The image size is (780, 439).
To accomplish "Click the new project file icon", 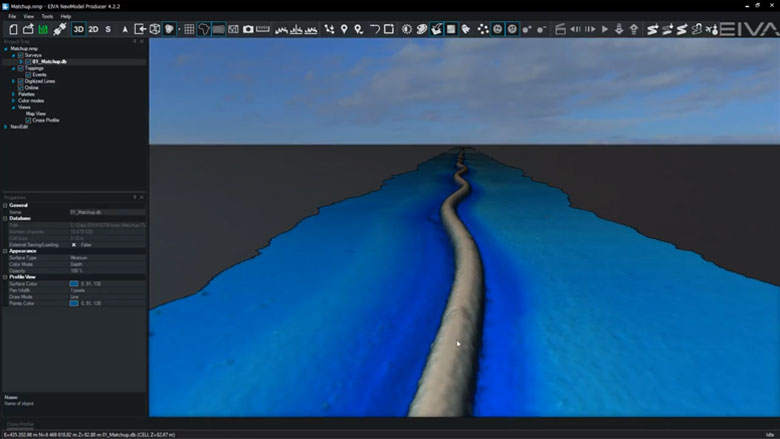I will click(13, 29).
